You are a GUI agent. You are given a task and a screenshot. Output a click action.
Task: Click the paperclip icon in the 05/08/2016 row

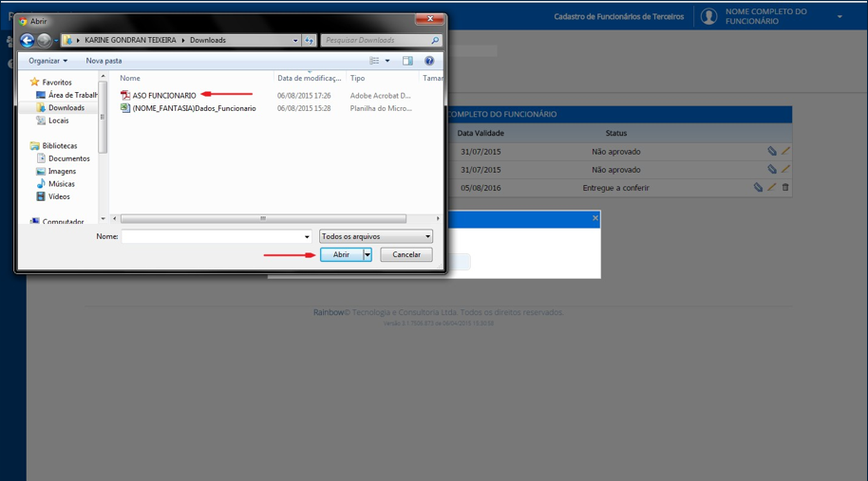[x=758, y=188]
